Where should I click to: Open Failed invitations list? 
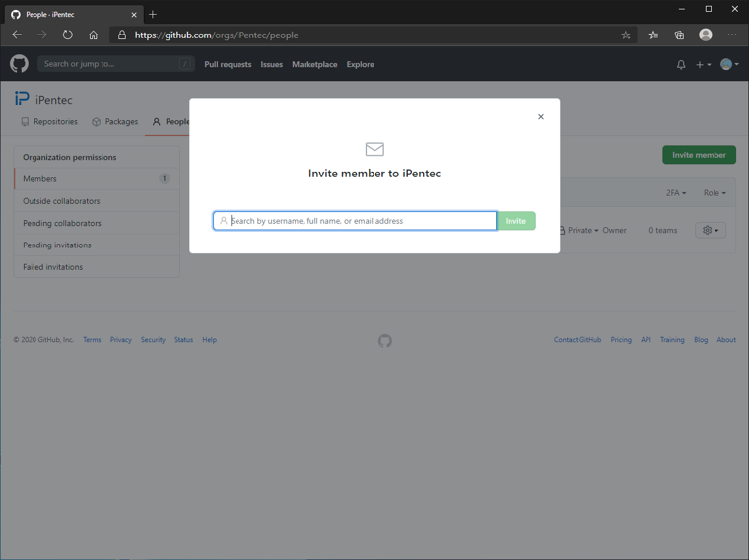point(97,266)
